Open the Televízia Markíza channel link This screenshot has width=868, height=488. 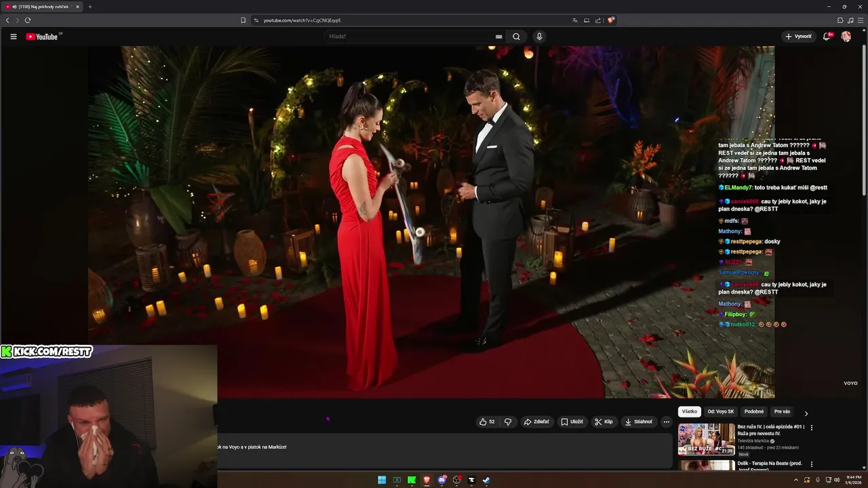[x=753, y=441]
